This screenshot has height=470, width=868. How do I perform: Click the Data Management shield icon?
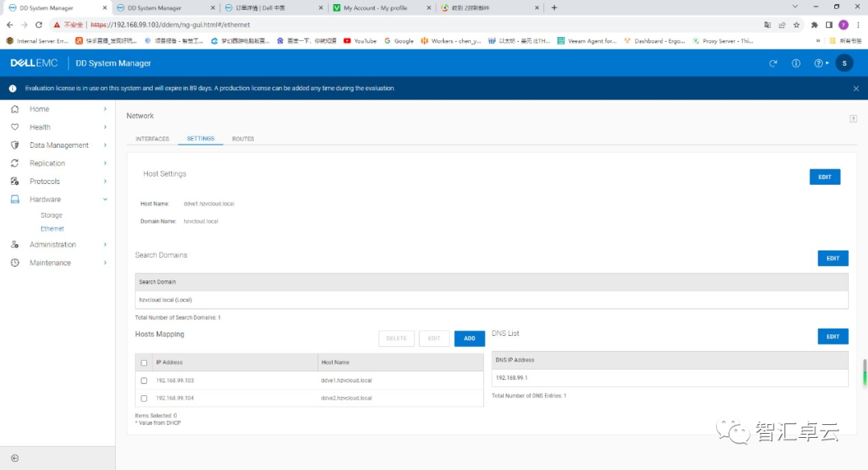click(x=15, y=145)
